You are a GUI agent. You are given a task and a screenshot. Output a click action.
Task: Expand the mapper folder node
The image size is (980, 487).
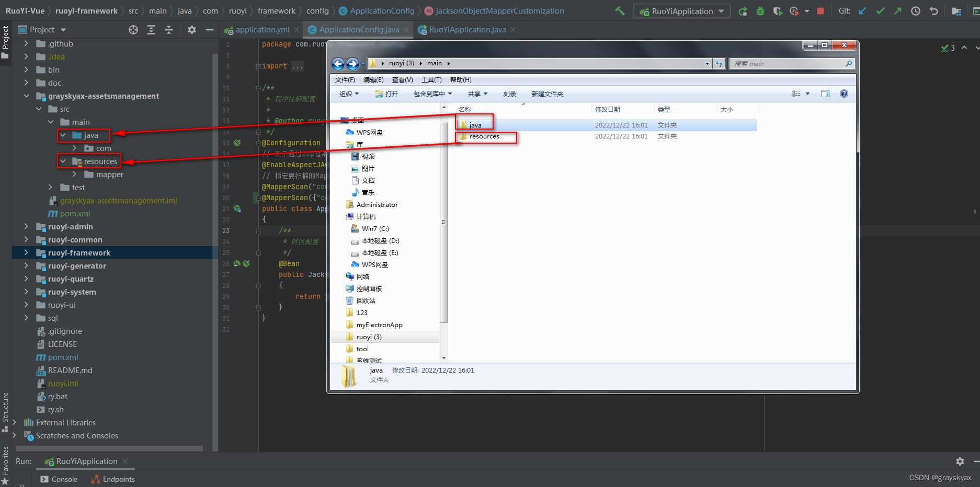pyautogui.click(x=74, y=174)
